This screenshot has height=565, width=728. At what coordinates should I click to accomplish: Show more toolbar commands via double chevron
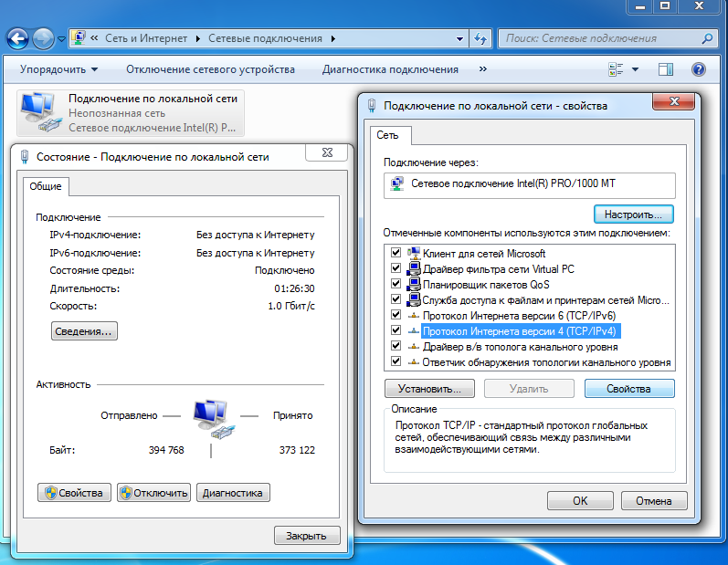pyautogui.click(x=483, y=69)
